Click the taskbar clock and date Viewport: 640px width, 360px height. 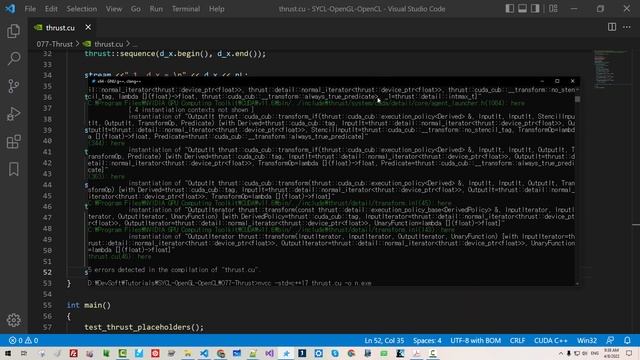click(611, 353)
